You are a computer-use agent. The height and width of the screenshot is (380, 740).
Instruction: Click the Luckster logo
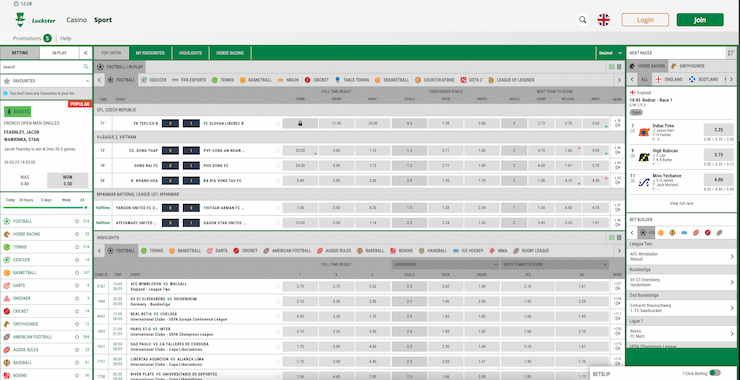point(35,20)
